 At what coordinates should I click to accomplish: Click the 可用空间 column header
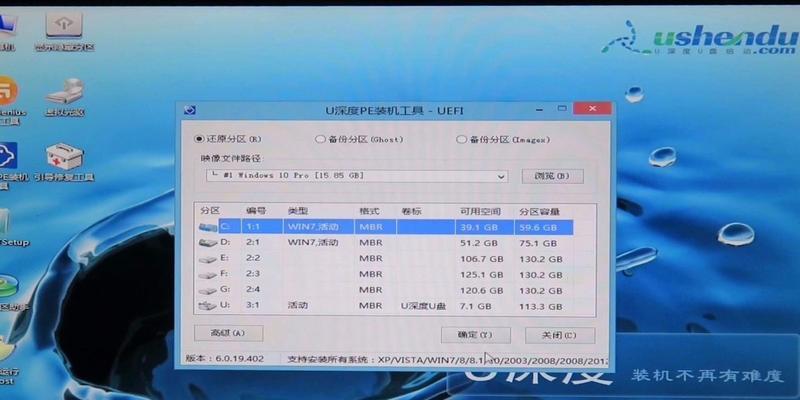pos(480,211)
